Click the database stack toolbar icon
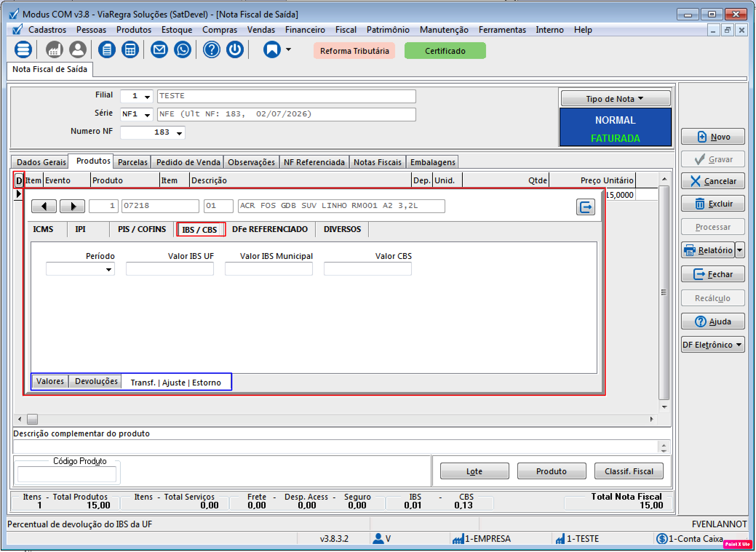 click(x=23, y=49)
